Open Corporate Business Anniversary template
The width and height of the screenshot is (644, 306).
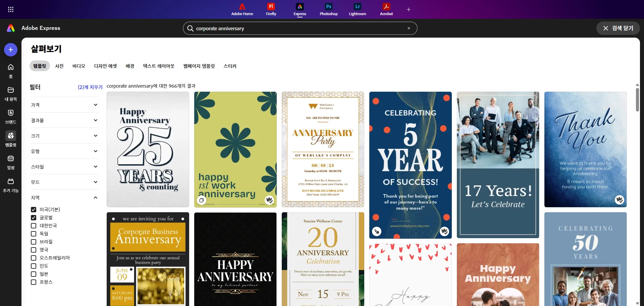148,259
